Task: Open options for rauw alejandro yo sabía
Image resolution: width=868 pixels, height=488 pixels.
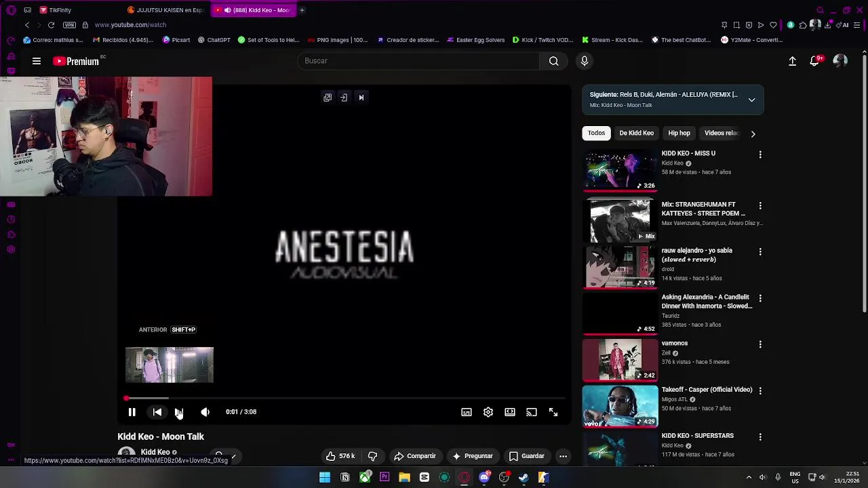Action: [760, 252]
